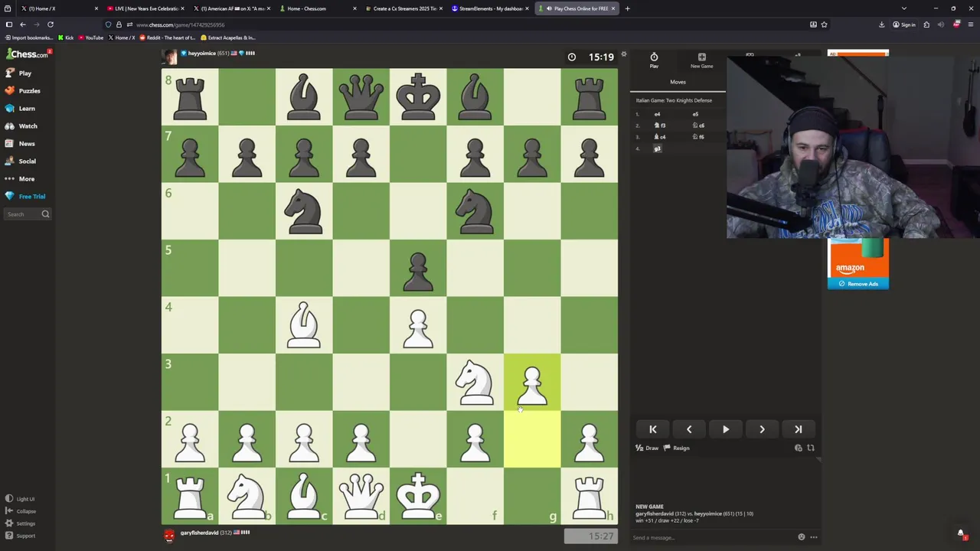Open the Watch section in the sidebar
This screenshot has width=980, height=551.
pyautogui.click(x=21, y=126)
